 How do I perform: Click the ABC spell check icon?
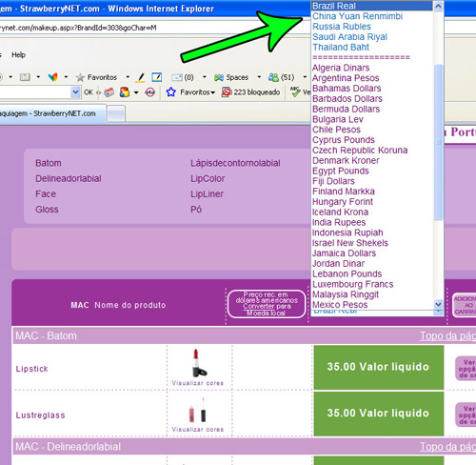(295, 92)
